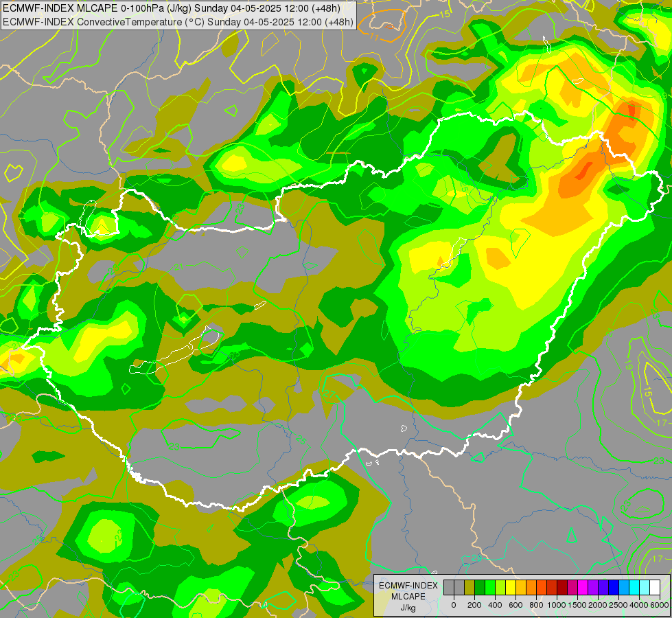
Task: Click the legend tick value 0
Action: (x=454, y=605)
